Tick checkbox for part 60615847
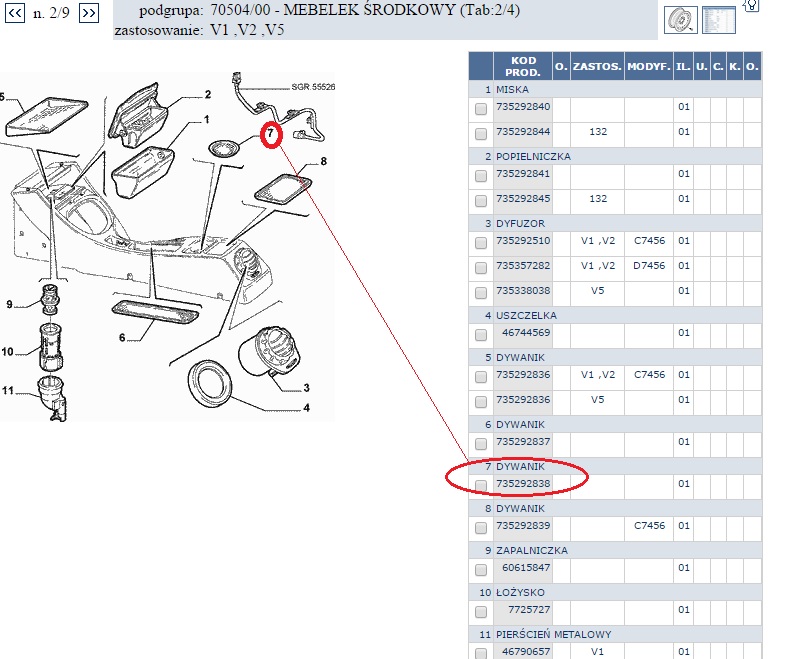Image resolution: width=797 pixels, height=659 pixels. tap(481, 570)
